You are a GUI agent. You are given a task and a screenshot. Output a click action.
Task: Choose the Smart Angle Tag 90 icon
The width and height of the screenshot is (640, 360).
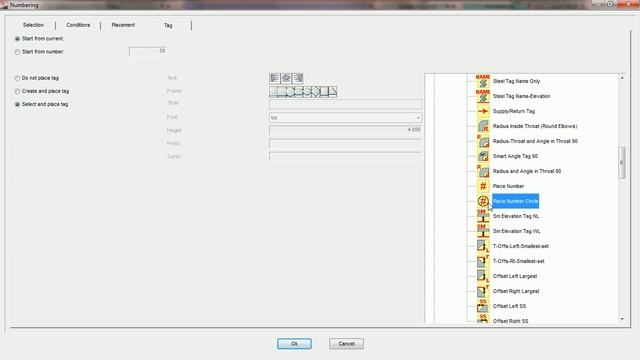(x=483, y=156)
